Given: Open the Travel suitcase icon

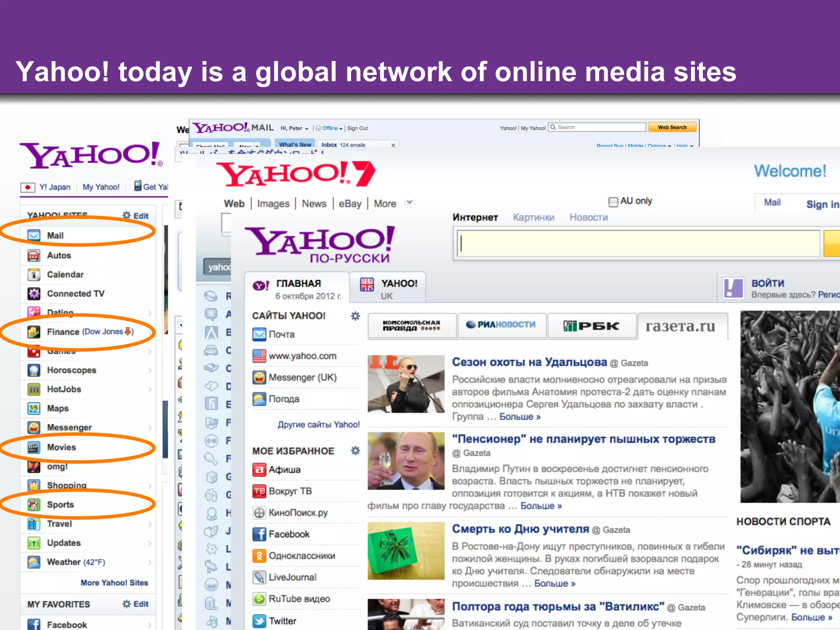Looking at the screenshot, I should (x=34, y=524).
